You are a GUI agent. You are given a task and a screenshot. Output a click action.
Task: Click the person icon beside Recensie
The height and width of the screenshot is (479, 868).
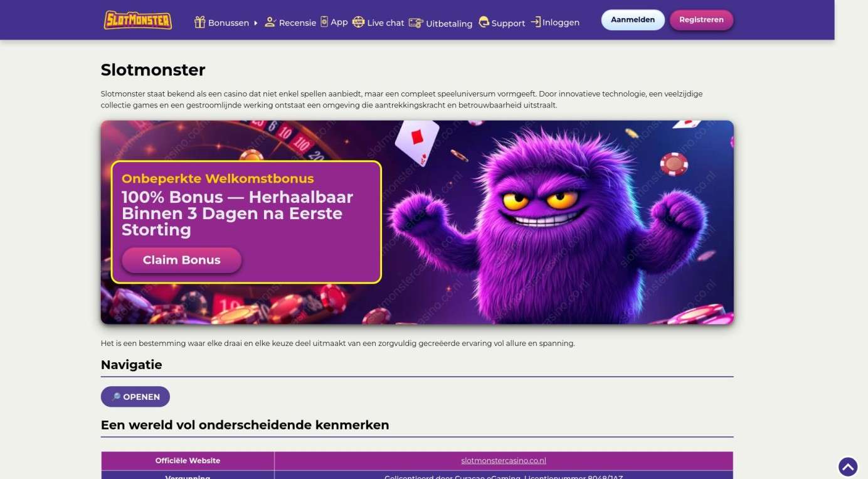(270, 22)
